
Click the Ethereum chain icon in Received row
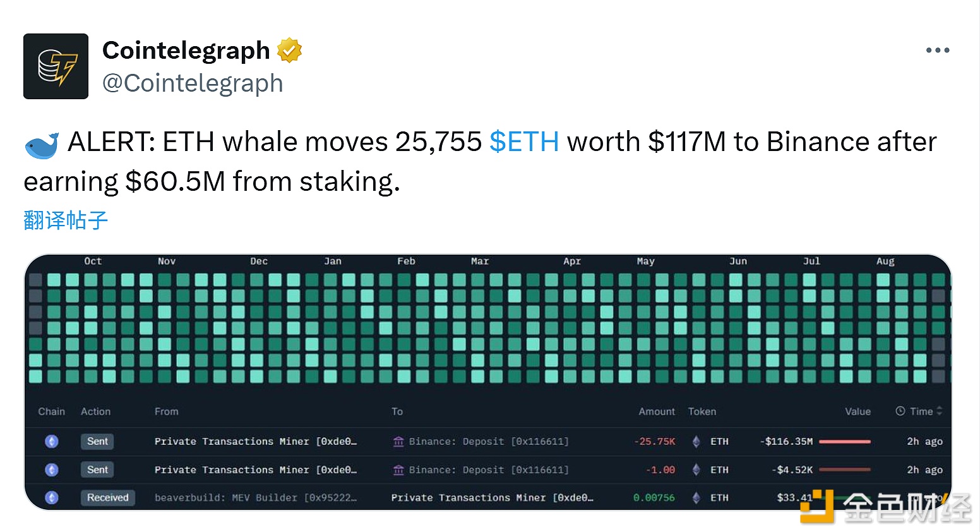(52, 497)
